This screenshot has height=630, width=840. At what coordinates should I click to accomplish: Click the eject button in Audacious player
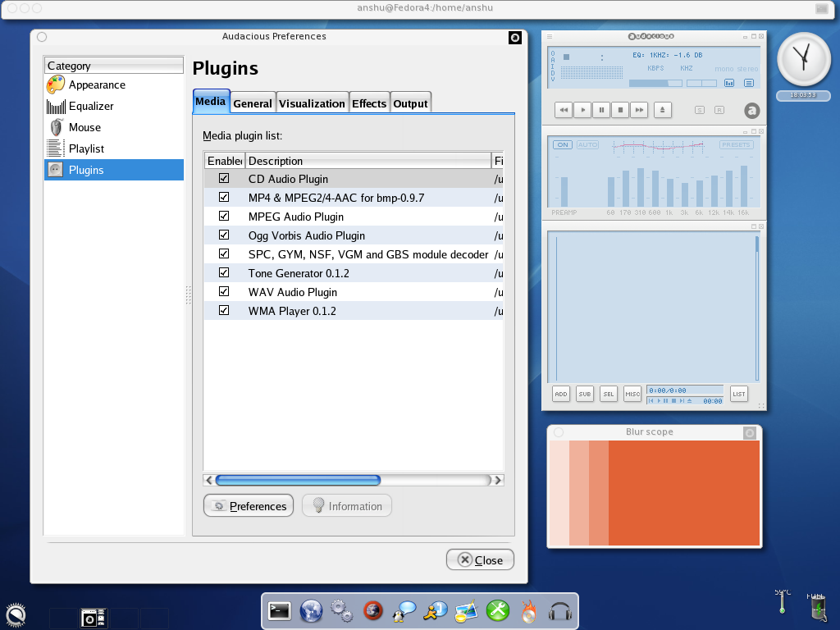(663, 110)
